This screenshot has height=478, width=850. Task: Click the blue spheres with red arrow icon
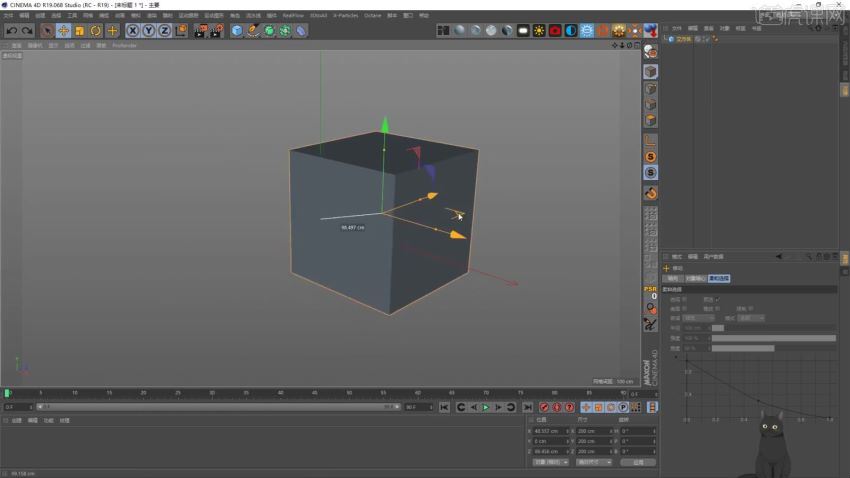(x=651, y=31)
